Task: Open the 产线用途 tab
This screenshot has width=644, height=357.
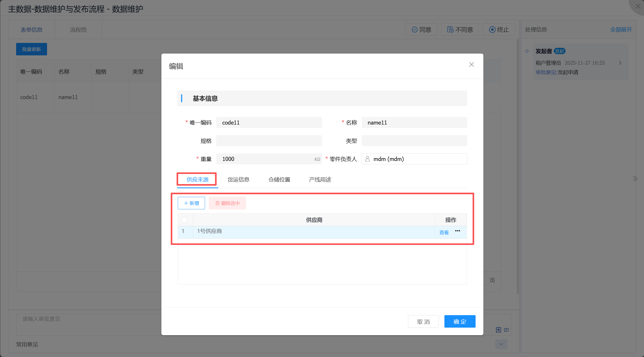Action: [x=320, y=180]
